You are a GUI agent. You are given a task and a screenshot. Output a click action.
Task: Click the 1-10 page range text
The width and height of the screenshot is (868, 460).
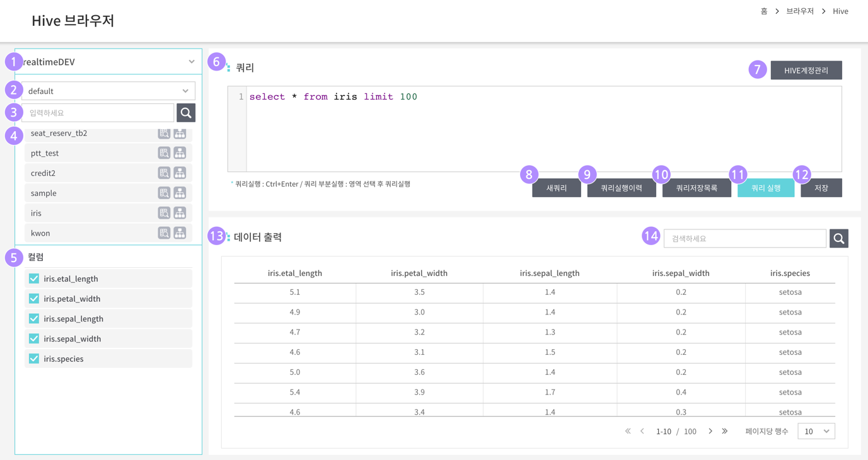pos(664,432)
